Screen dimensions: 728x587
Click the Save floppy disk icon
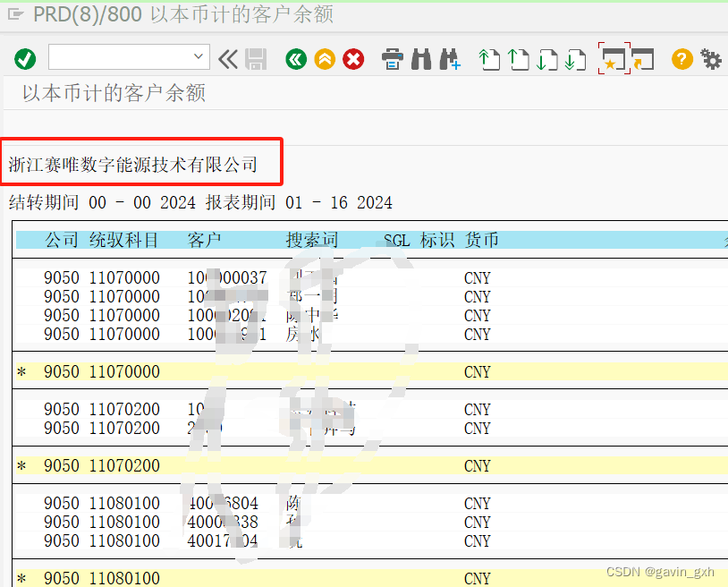click(x=256, y=59)
